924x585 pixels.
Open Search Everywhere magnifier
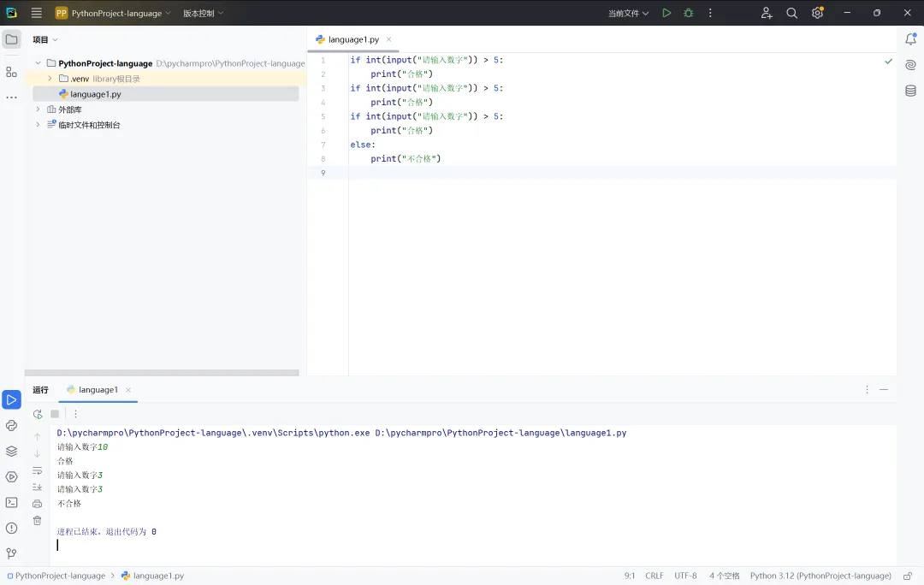(x=792, y=13)
